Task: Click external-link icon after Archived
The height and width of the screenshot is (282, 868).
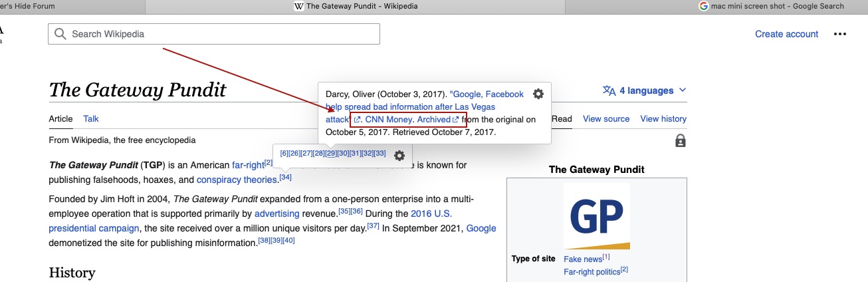Action: (456, 120)
